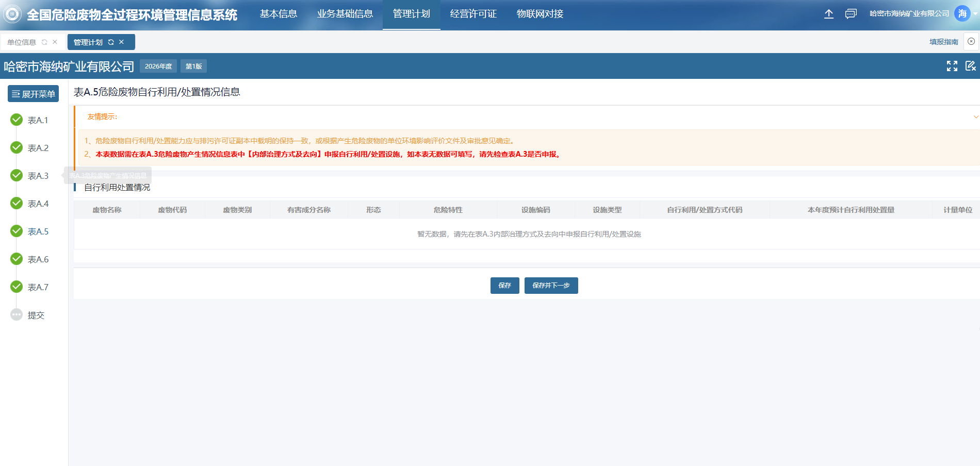Viewport: 980px width, 466px height.
Task: Open the 填报指南 link
Action: pyautogui.click(x=943, y=42)
